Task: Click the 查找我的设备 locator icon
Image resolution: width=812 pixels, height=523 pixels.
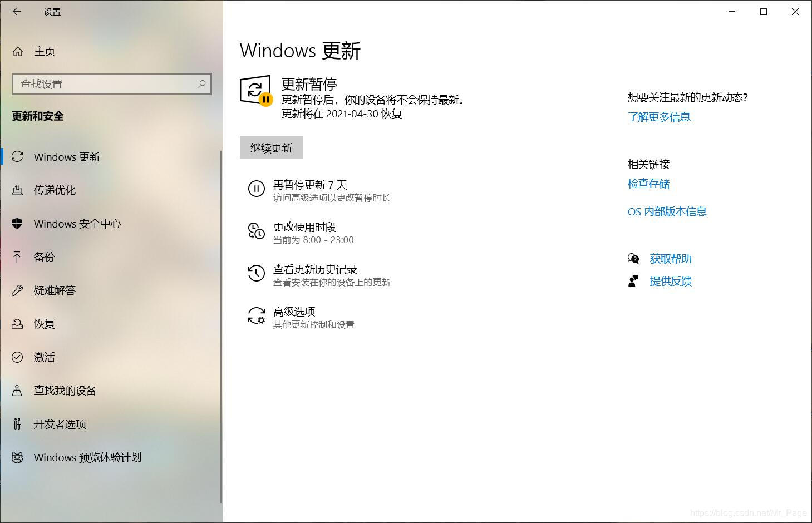Action: [17, 391]
